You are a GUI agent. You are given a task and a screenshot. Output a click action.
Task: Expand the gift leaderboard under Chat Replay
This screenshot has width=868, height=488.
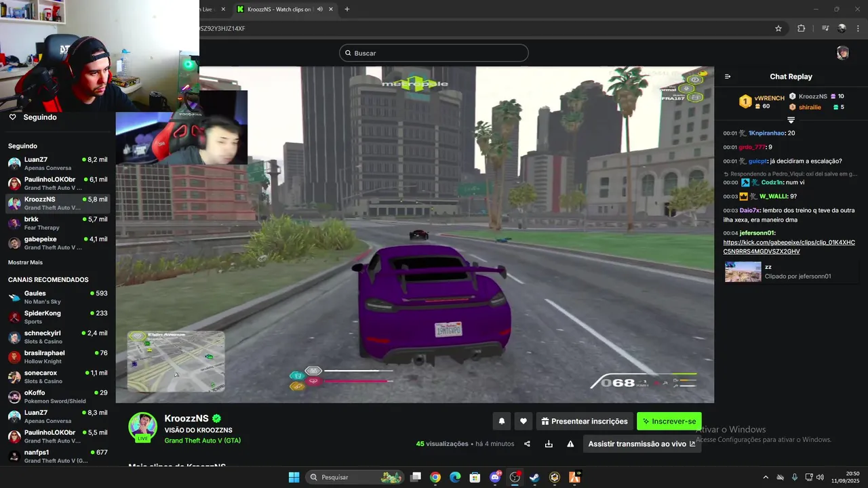click(791, 120)
